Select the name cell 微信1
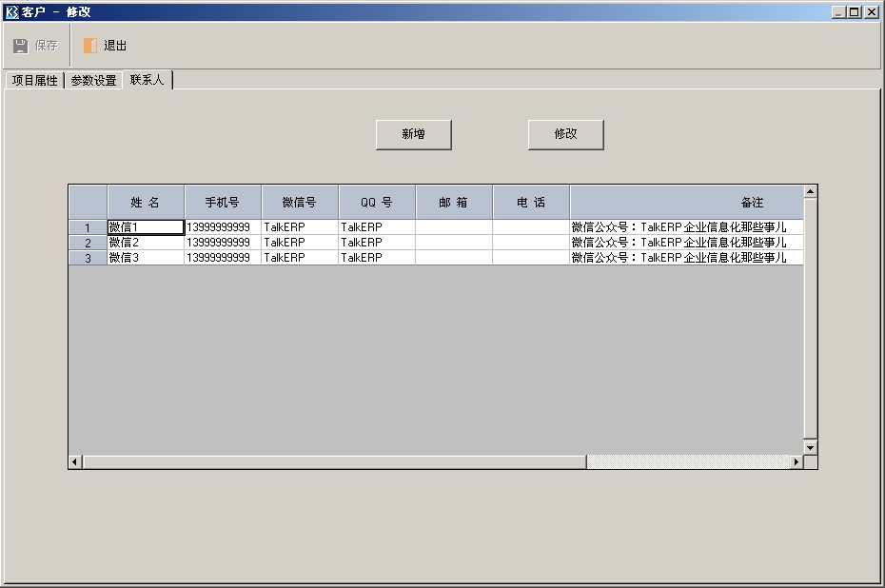 point(146,226)
